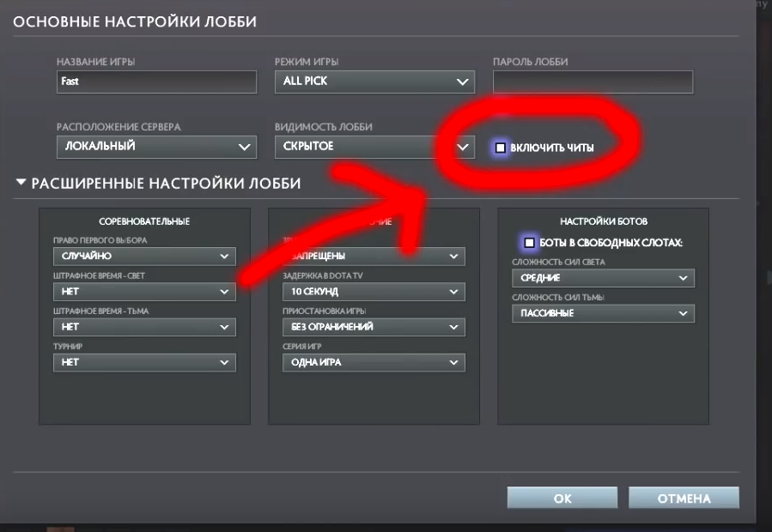Open СЕРИЯ ИГР dropdown showing ОДНА ИГРА

[374, 363]
